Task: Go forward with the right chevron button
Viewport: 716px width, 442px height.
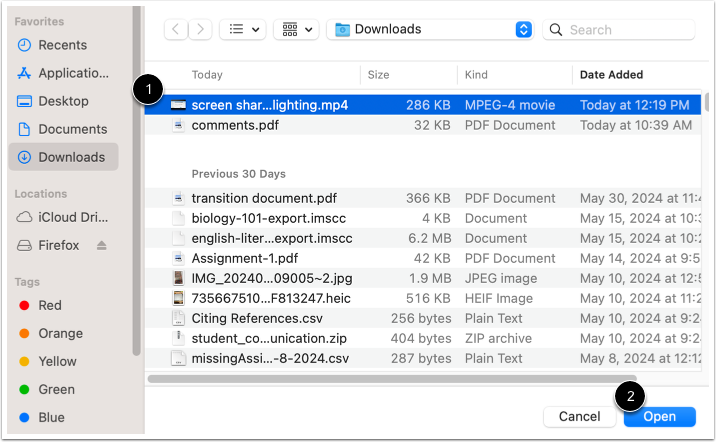Action: point(200,30)
